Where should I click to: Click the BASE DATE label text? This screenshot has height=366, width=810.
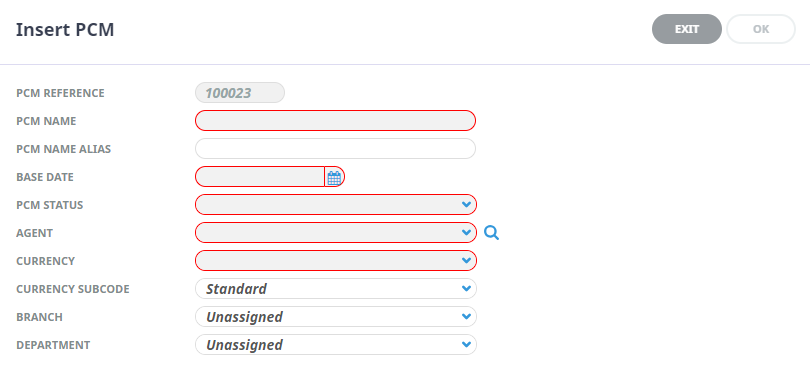point(45,177)
